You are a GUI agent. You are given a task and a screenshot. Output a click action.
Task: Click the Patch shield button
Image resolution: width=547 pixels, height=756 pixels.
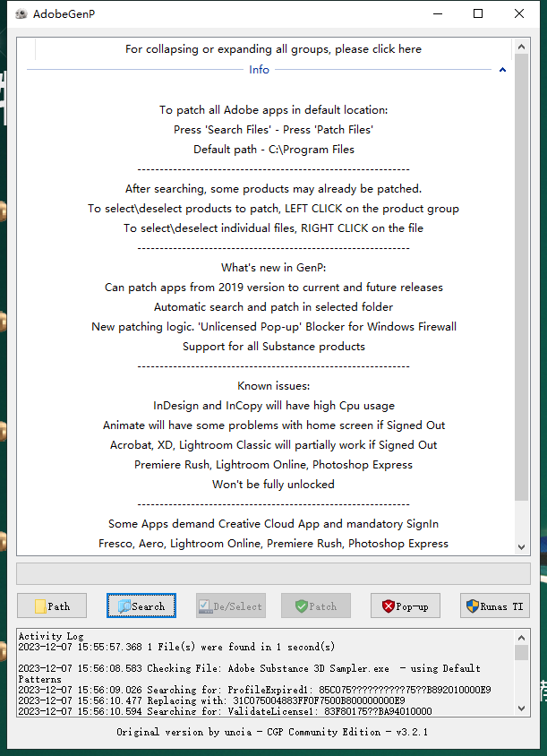pos(316,606)
